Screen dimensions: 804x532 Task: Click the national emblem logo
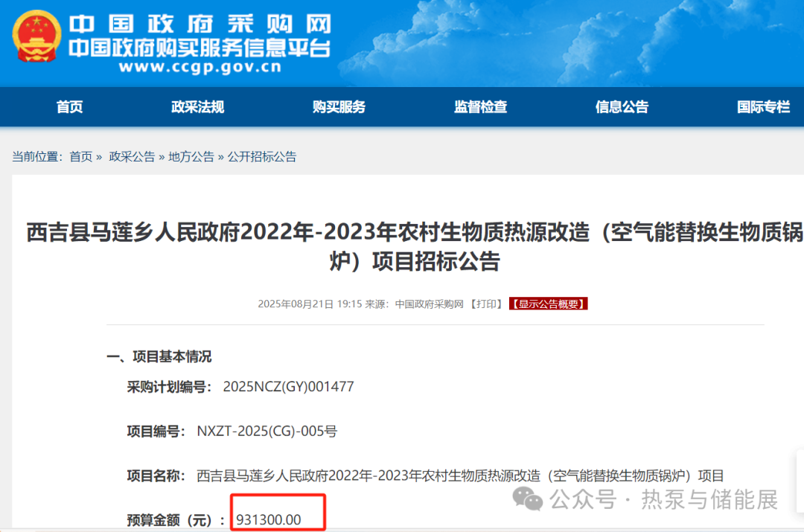36,36
